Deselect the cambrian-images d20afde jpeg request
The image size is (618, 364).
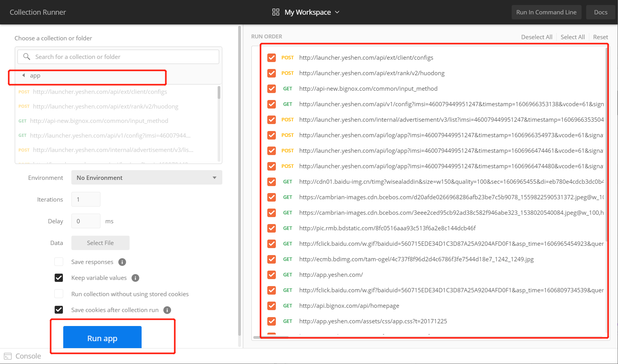272,197
